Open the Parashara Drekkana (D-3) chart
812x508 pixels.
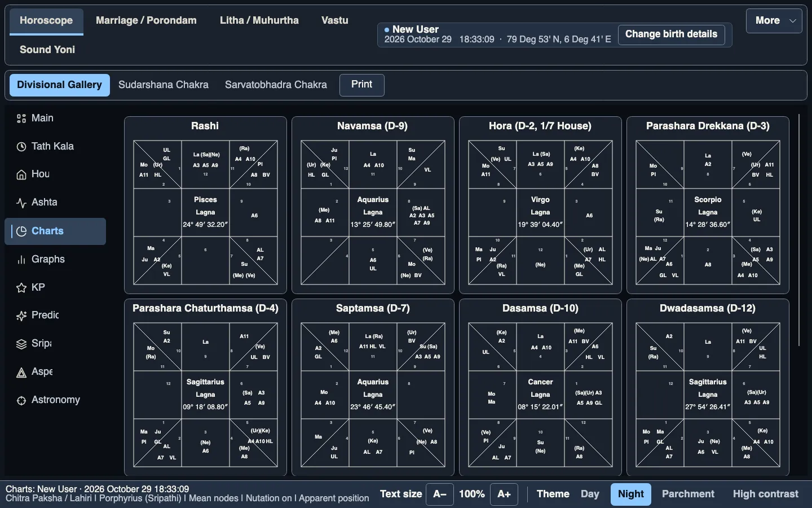pyautogui.click(x=708, y=205)
